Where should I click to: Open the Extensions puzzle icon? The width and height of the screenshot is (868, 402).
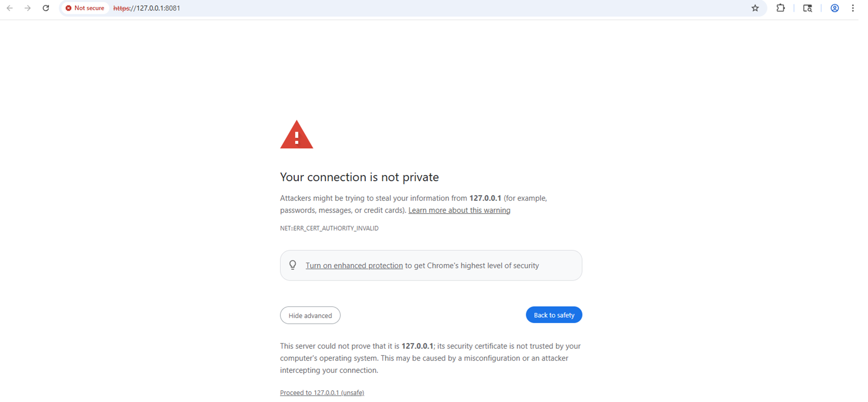(x=781, y=8)
